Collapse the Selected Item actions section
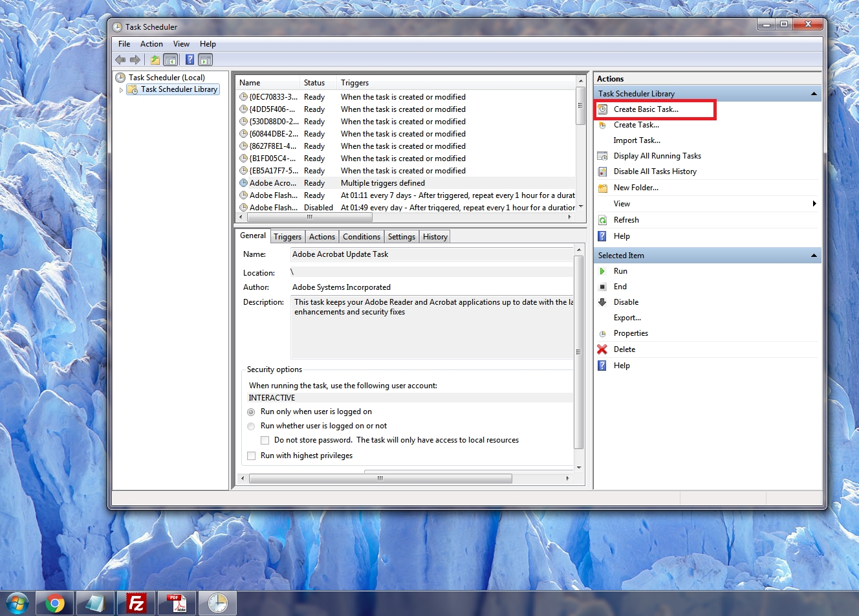Screen dimensions: 859x616 [814, 256]
